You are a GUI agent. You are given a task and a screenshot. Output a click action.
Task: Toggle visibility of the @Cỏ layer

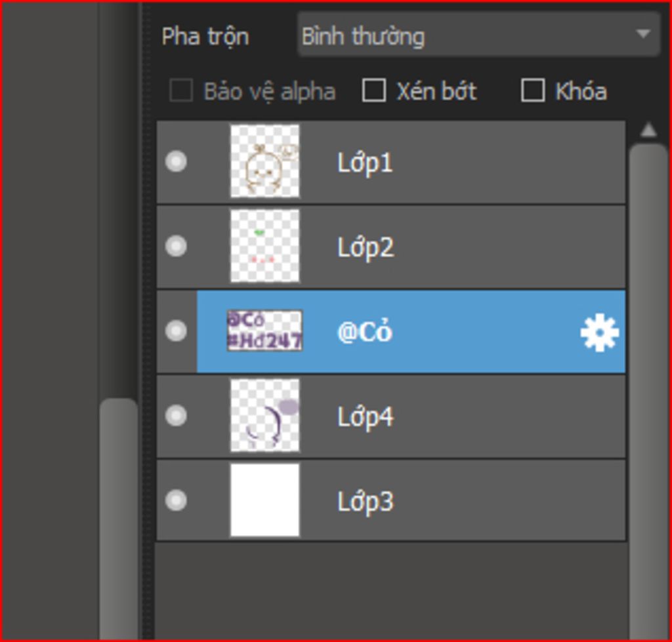click(x=176, y=331)
